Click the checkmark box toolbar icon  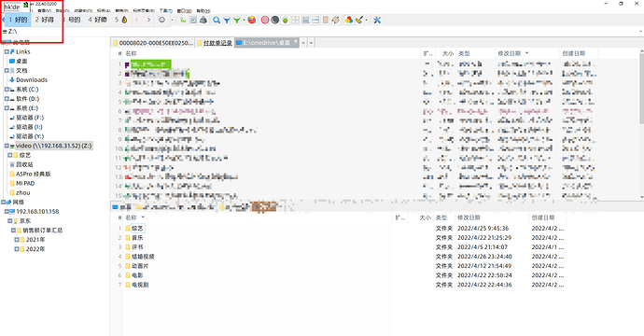[x=193, y=20]
